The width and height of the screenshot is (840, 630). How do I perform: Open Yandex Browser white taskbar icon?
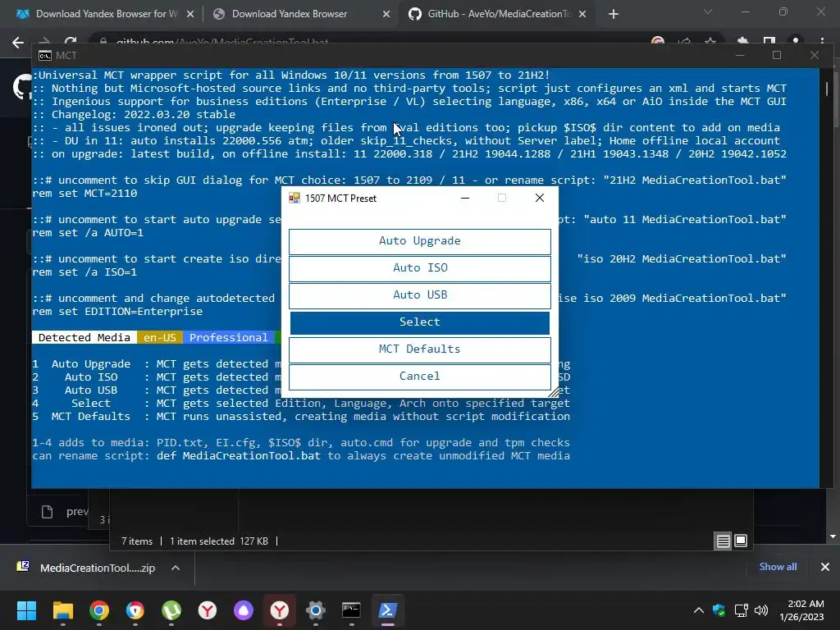(208, 610)
